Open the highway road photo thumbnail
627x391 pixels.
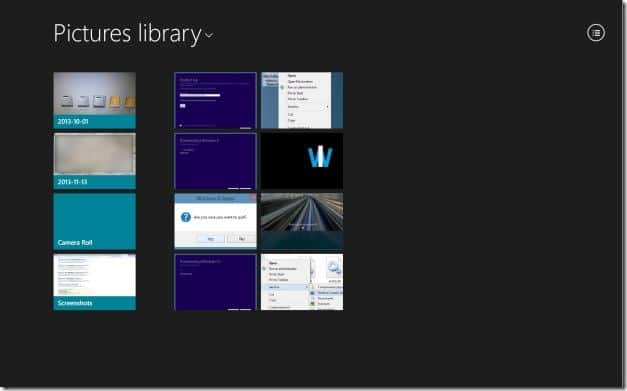pos(302,221)
